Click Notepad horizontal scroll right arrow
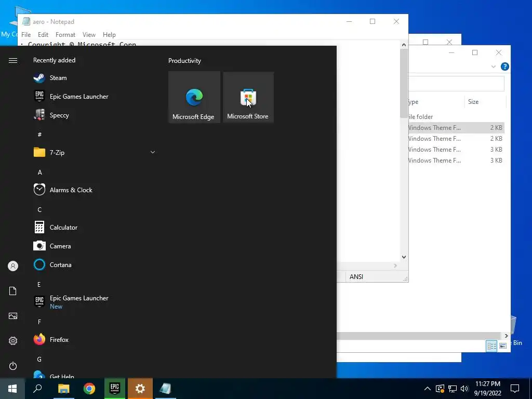 (x=395, y=265)
